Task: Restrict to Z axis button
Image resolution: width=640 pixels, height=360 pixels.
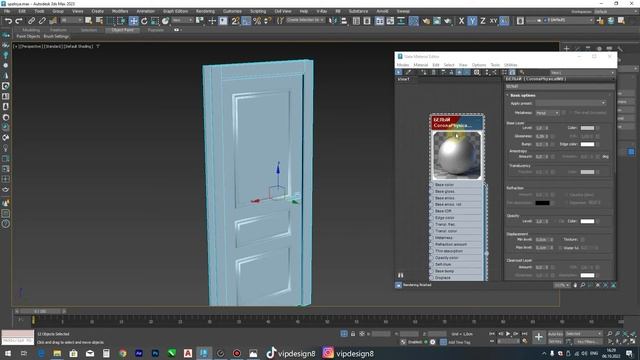Action: (x=483, y=21)
